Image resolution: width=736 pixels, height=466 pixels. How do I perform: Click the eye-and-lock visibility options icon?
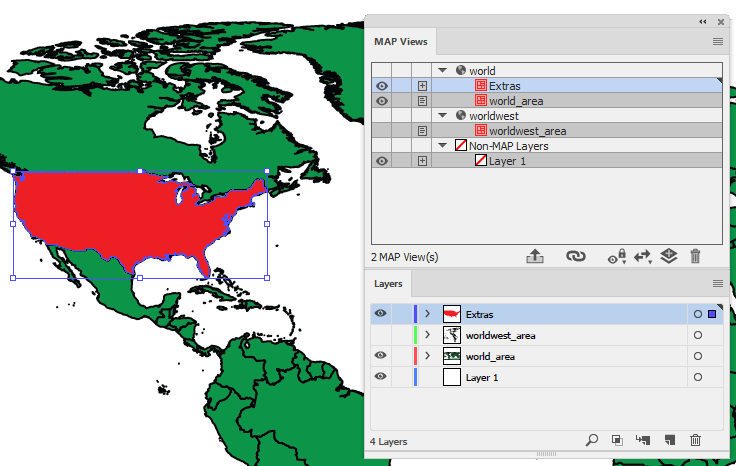click(x=617, y=257)
